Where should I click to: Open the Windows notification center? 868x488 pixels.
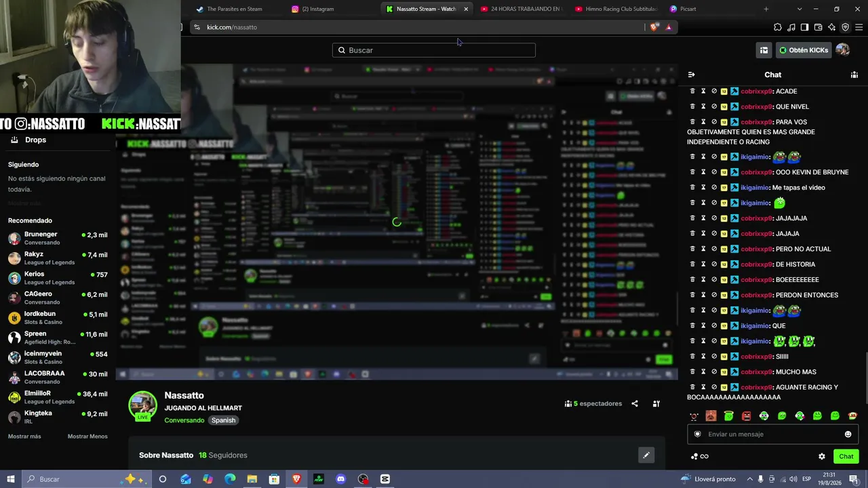(x=854, y=479)
